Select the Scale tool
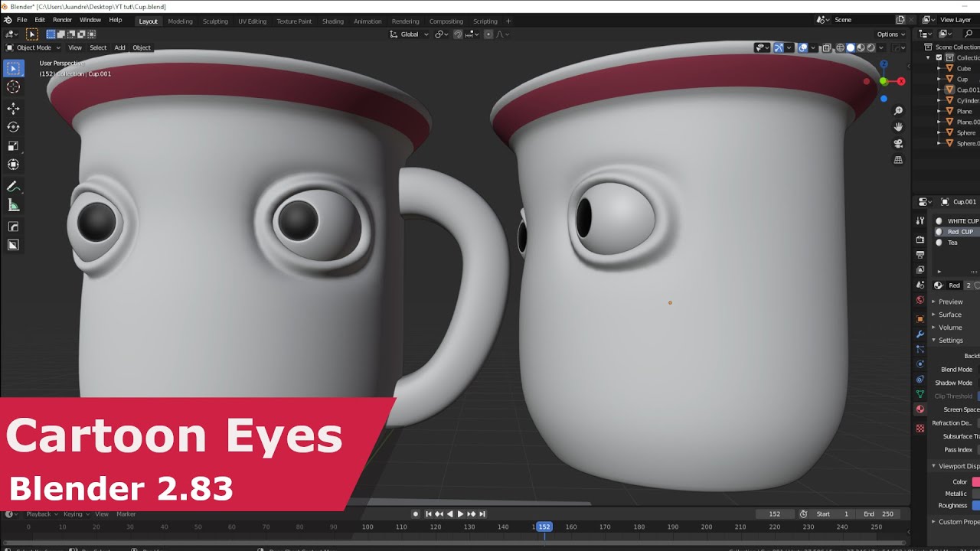Viewport: 980px width, 551px height. click(x=13, y=145)
